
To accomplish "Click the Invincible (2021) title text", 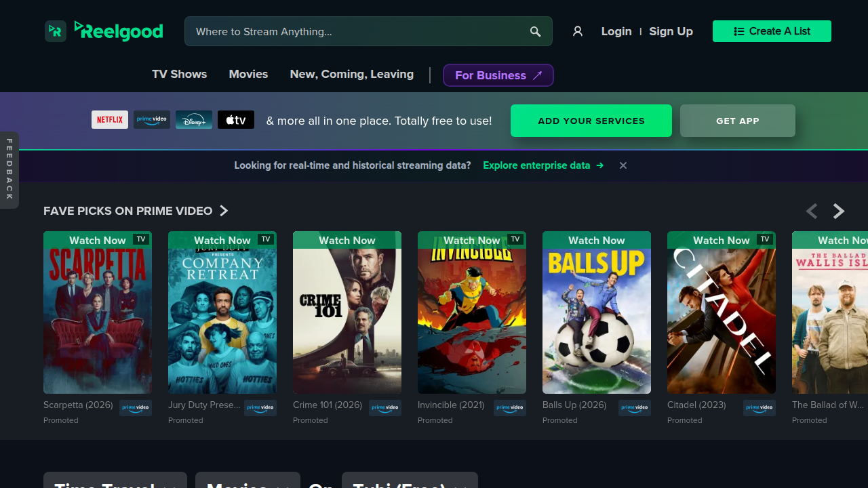I will [451, 405].
